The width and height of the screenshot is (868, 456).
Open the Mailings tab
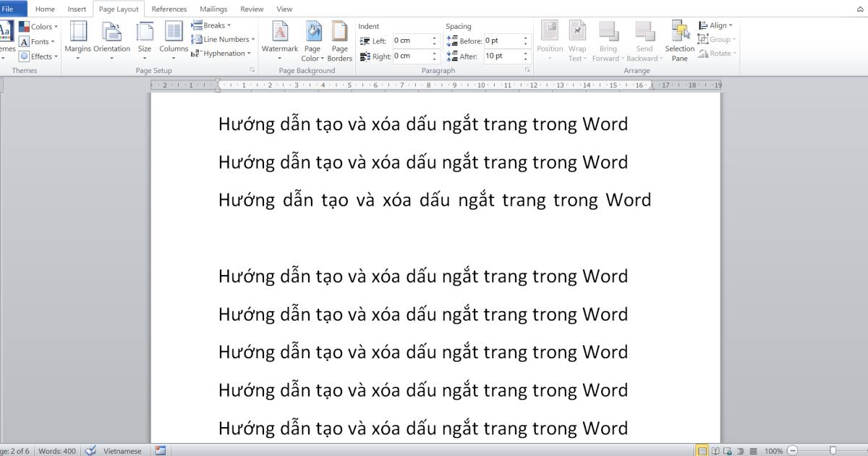point(213,9)
